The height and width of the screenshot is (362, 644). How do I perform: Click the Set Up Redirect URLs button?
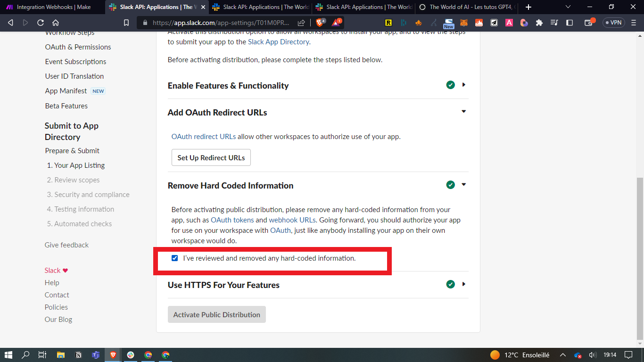pos(211,158)
